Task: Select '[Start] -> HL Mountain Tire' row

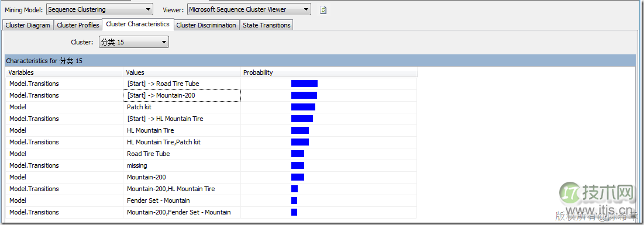Action: click(x=211, y=119)
